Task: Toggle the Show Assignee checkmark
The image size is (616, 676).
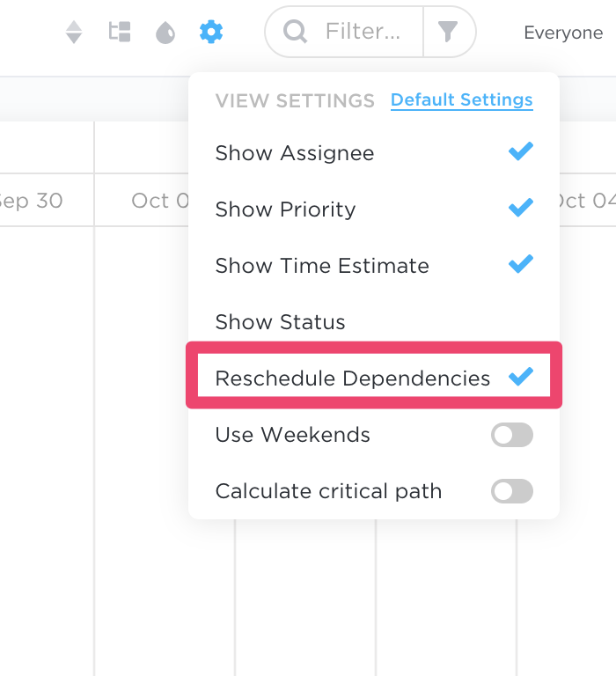Action: 521,151
